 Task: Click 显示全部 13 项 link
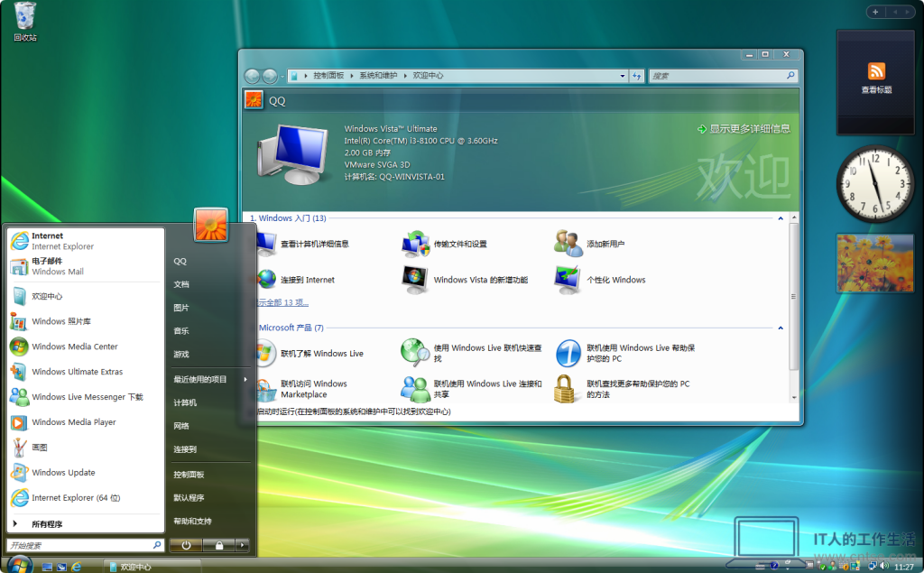[282, 302]
